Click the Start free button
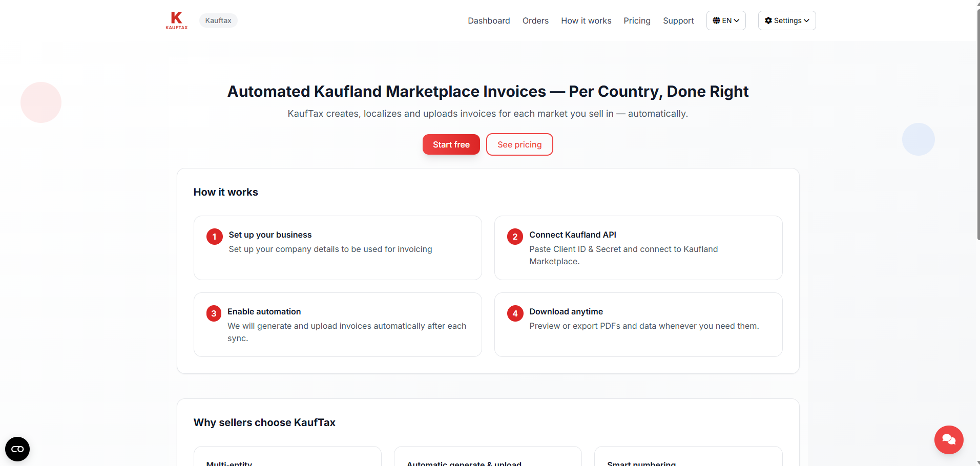The height and width of the screenshot is (466, 980). click(x=451, y=144)
